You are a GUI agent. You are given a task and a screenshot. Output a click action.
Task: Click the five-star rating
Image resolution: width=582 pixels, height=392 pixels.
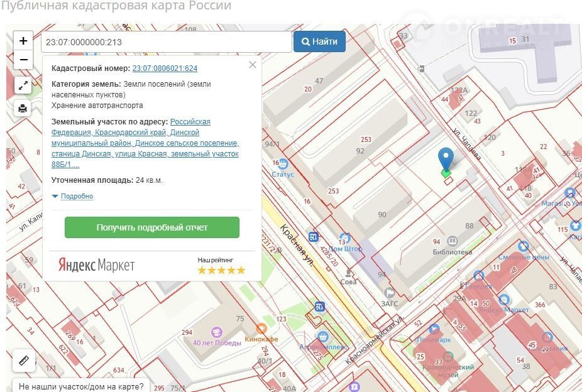point(221,270)
